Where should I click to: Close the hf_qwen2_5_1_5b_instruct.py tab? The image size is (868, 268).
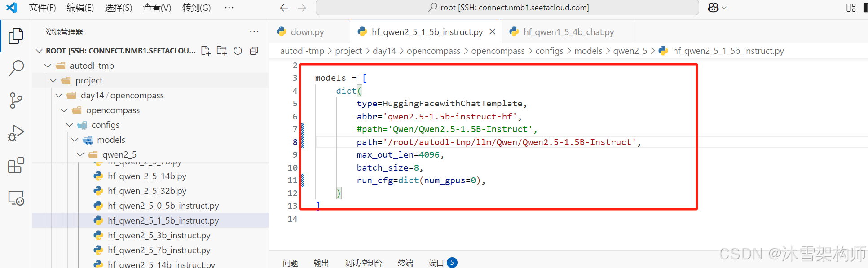coord(493,31)
